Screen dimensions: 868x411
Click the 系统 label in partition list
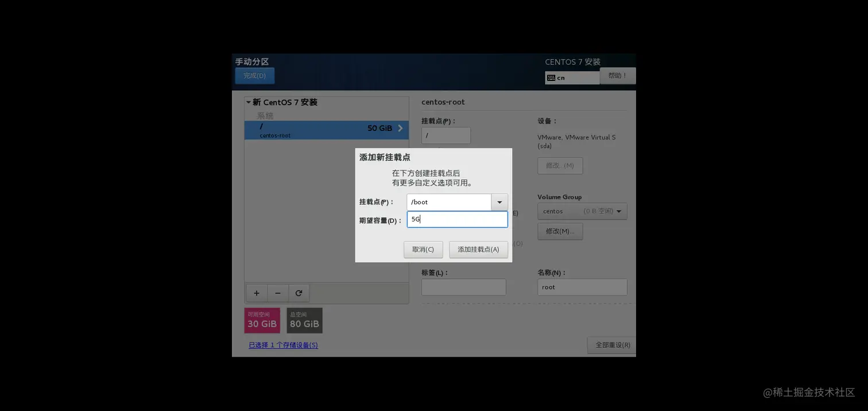(265, 115)
